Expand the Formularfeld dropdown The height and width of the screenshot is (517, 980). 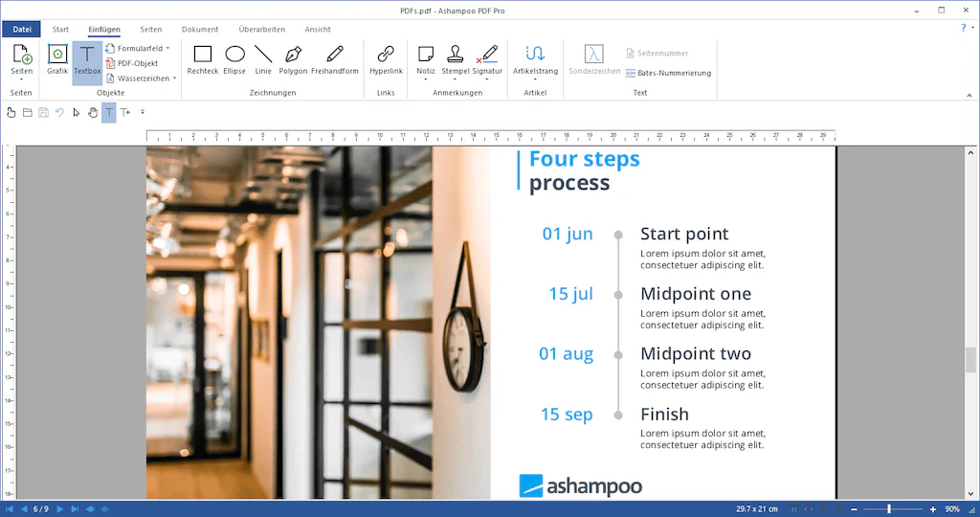tap(167, 48)
